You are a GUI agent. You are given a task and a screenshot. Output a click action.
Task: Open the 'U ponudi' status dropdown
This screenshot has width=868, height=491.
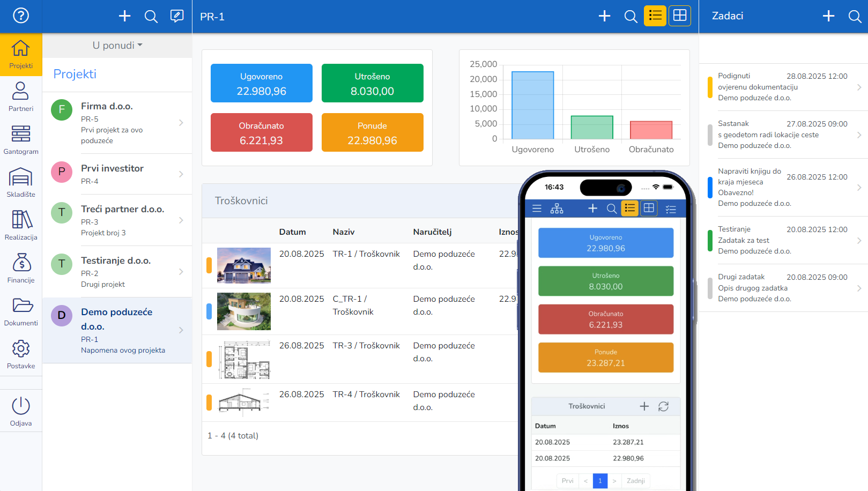pyautogui.click(x=117, y=46)
